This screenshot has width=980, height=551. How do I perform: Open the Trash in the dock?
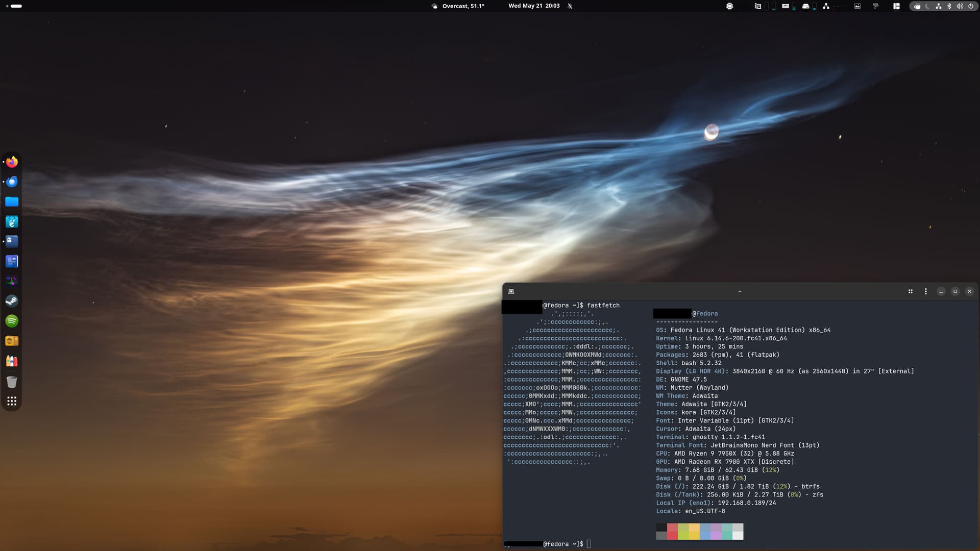point(12,382)
